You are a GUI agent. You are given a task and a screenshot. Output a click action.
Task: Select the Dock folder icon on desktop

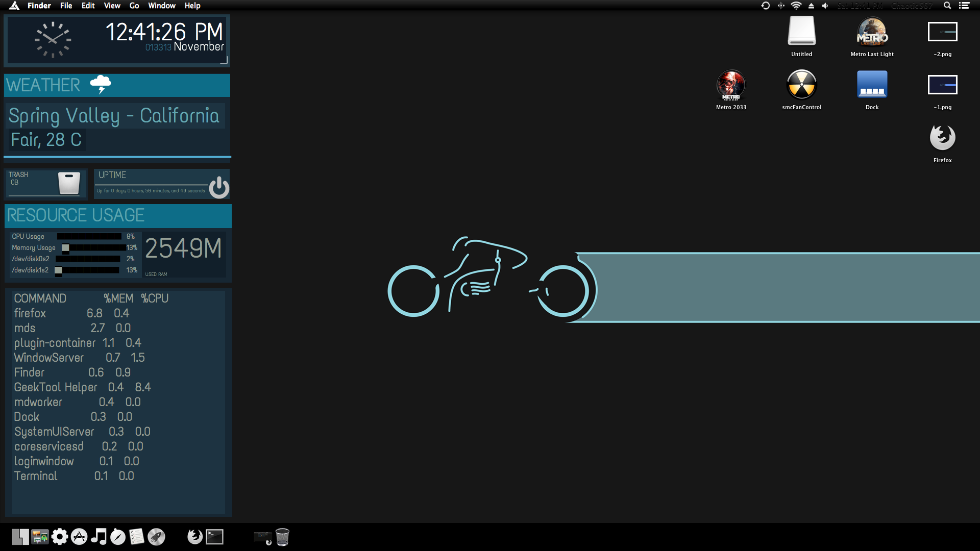[x=872, y=85]
